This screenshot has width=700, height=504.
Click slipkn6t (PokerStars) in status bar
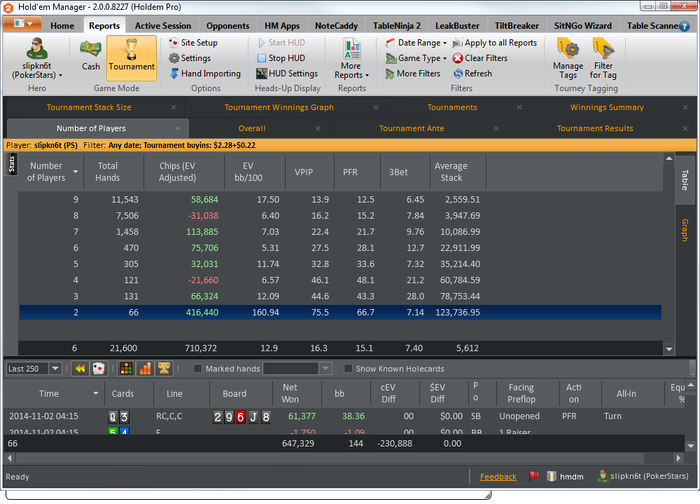[x=643, y=476]
